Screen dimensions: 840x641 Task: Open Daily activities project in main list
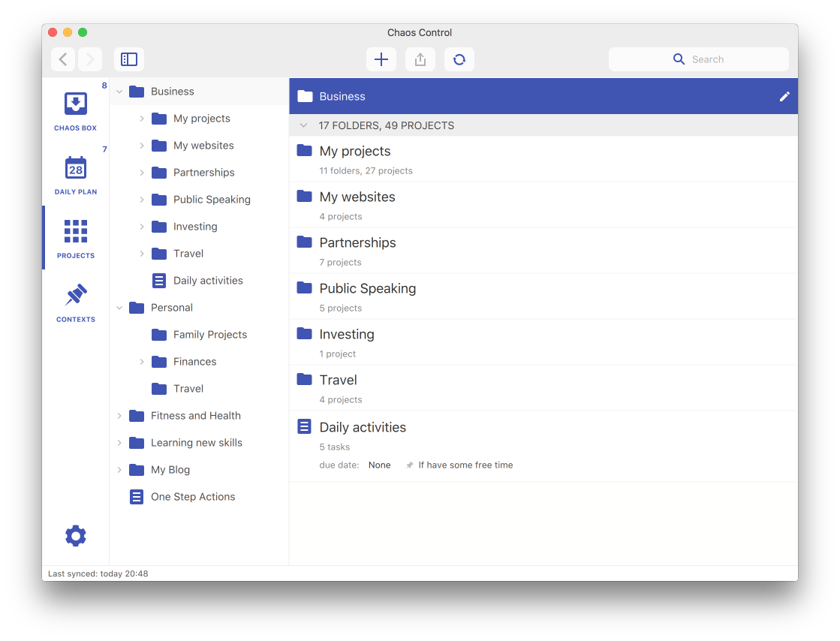tap(363, 428)
